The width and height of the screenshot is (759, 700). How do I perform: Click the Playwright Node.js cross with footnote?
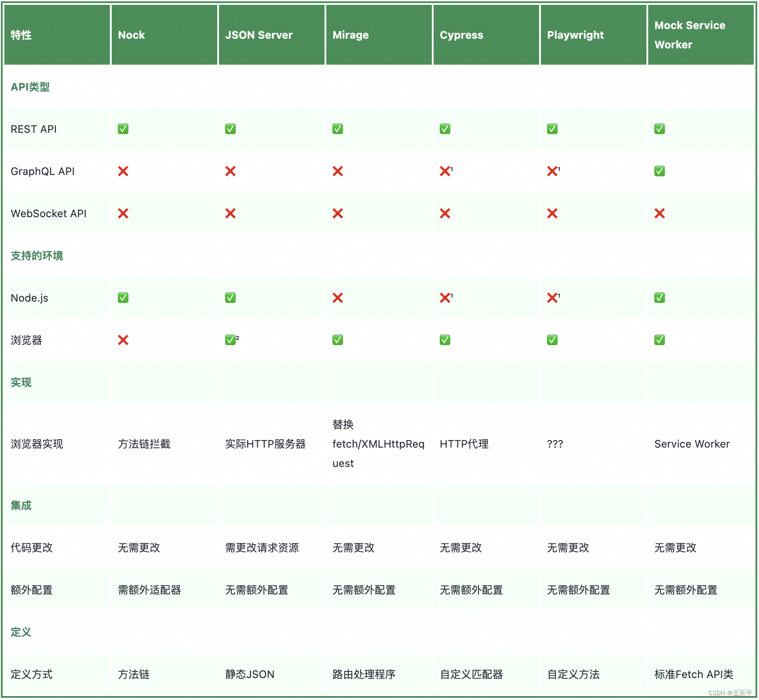click(554, 298)
